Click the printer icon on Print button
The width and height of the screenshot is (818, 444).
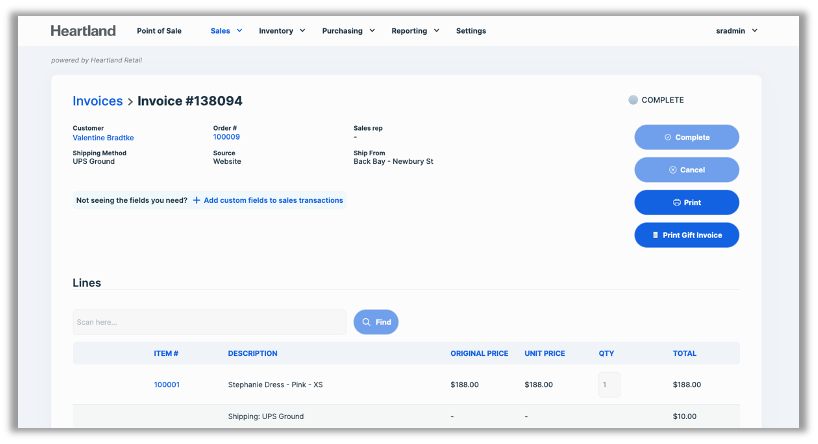click(677, 202)
